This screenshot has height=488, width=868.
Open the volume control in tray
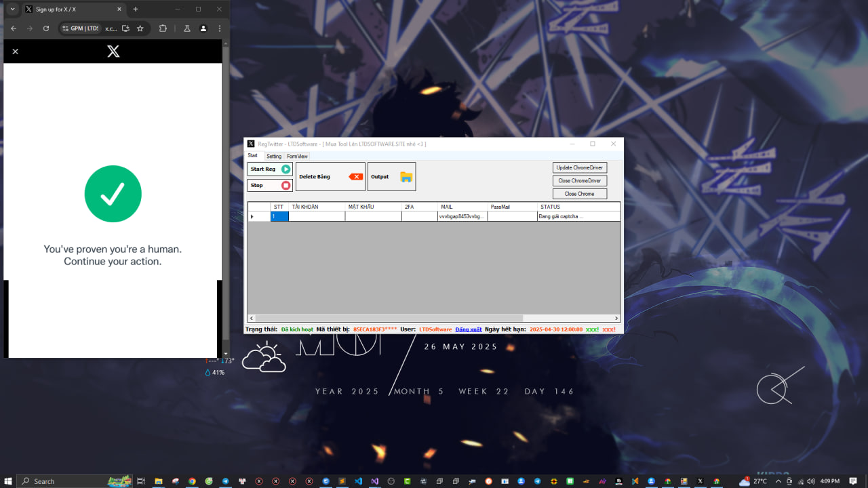[811, 481]
